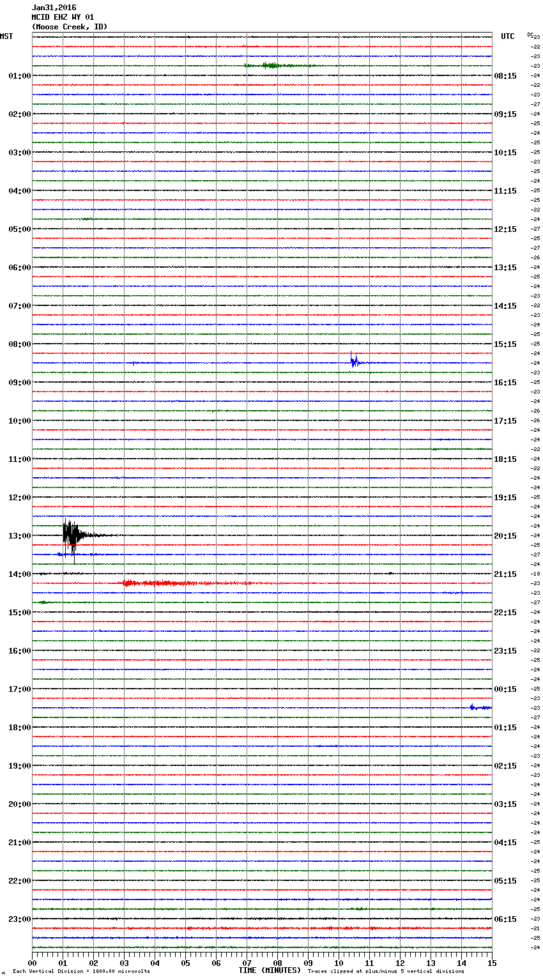This screenshot has width=543, height=980.
Task: Click the Traces clipped footer note
Action: [x=386, y=972]
